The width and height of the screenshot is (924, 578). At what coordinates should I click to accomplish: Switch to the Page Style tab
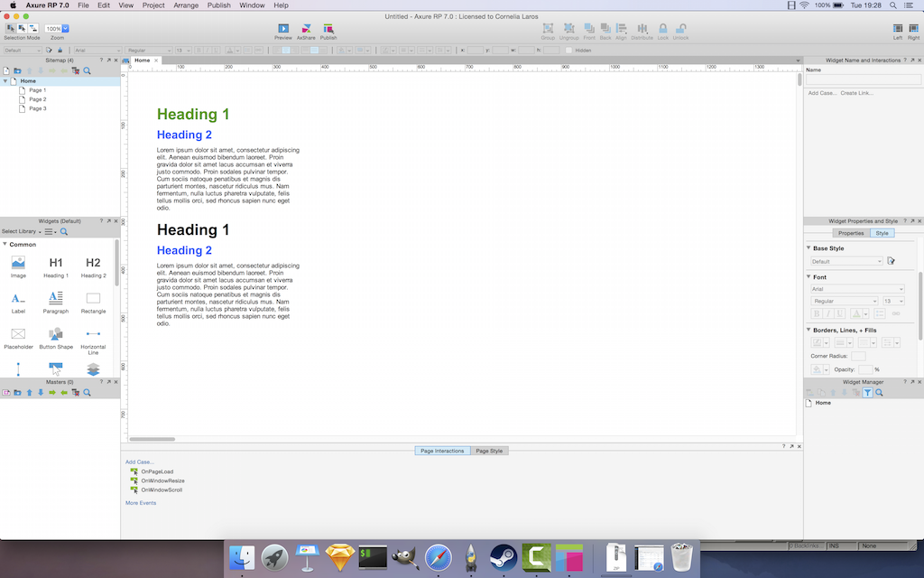pos(489,451)
